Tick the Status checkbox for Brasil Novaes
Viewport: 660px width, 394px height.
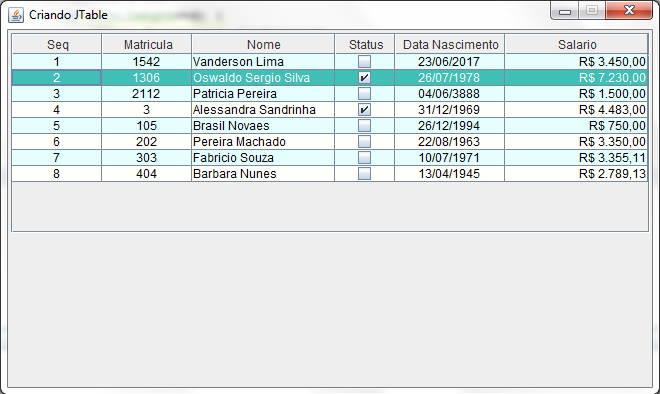pos(364,126)
